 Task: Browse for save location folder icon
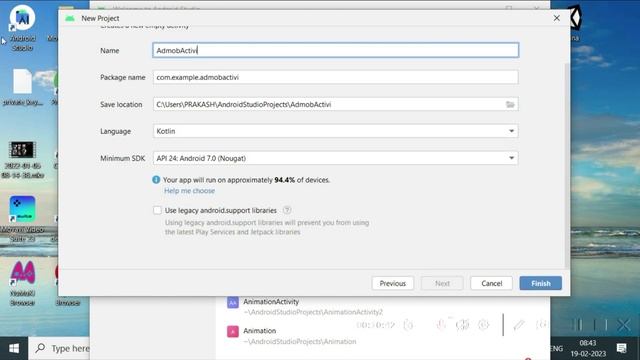click(x=510, y=104)
